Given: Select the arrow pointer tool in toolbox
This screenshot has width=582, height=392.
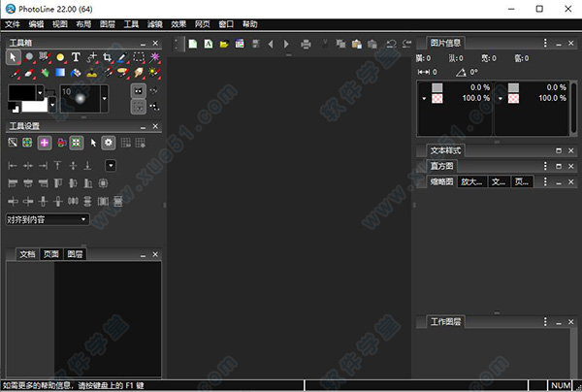Looking at the screenshot, I should [x=13, y=57].
